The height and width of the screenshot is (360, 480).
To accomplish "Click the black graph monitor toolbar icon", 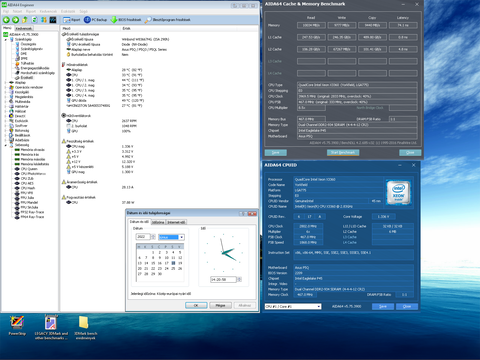I will click(53, 20).
